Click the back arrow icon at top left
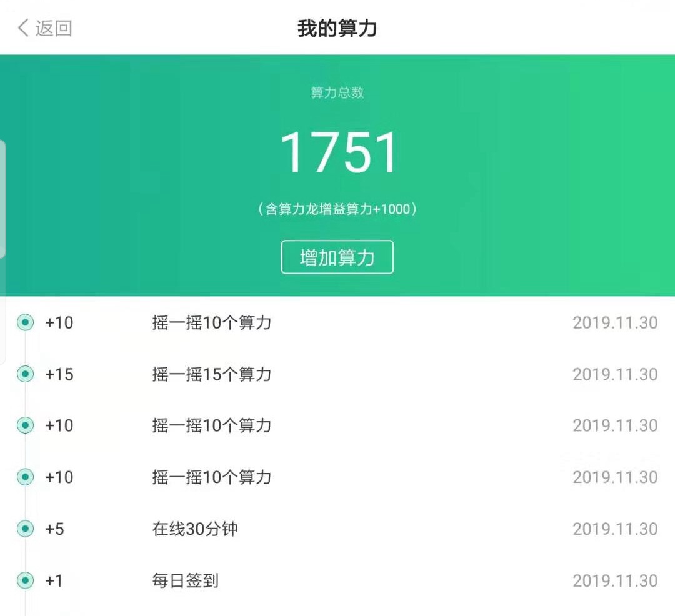Viewport: 675px width, 616px height. 24,27
